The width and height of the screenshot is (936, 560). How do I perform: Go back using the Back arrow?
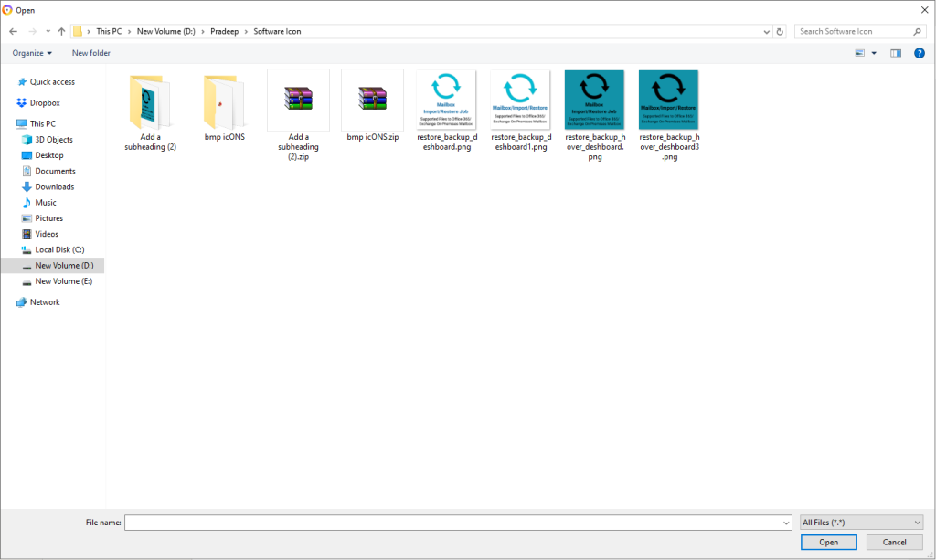(x=13, y=32)
